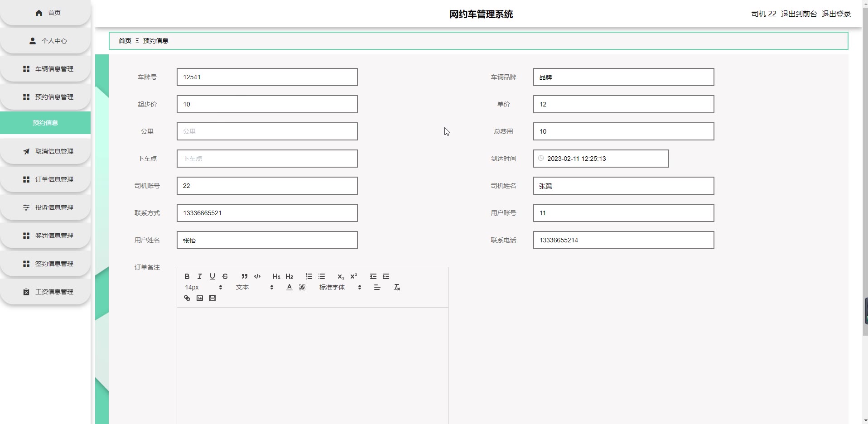The width and height of the screenshot is (868, 424).
Task: Toggle italic formatting in the editor
Action: 199,276
